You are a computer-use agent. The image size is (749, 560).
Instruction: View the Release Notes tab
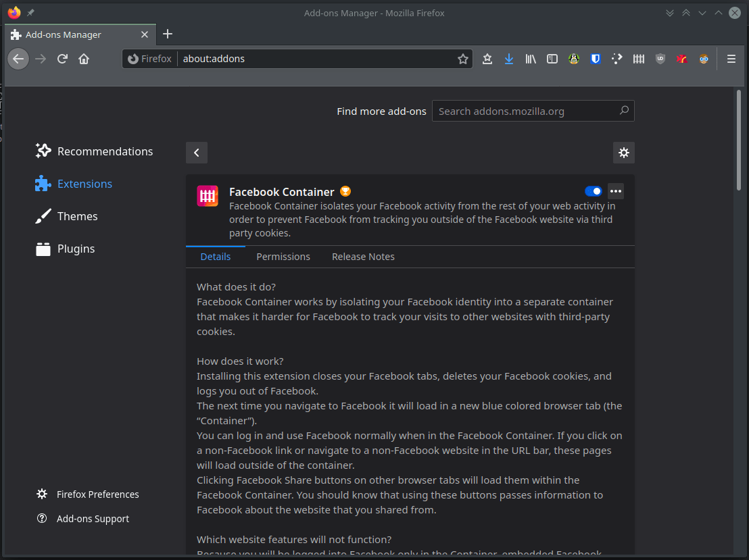tap(363, 257)
